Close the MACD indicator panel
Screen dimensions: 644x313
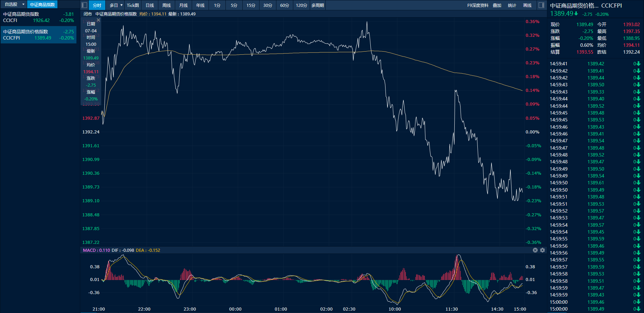pyautogui.click(x=535, y=250)
